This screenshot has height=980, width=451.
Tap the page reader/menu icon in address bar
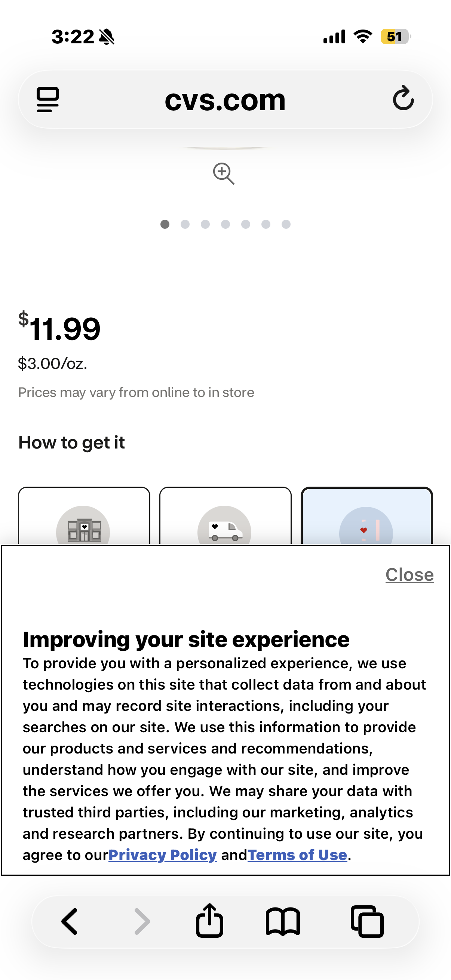coord(47,100)
